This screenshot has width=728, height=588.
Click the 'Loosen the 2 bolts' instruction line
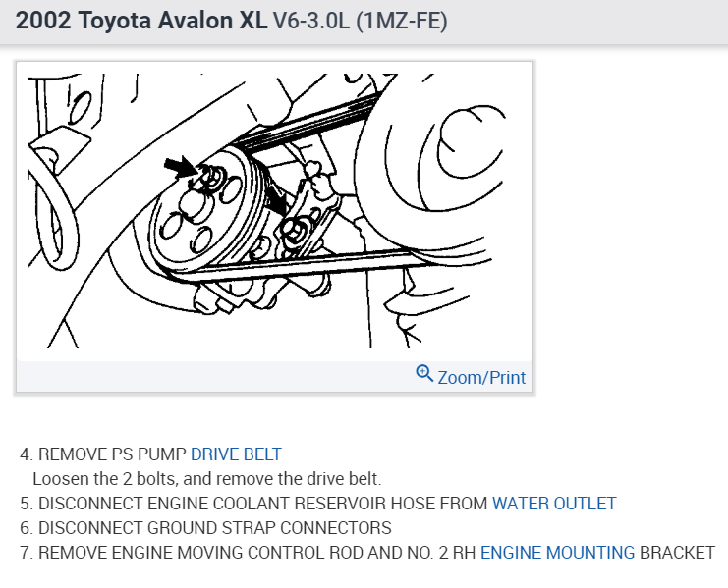(x=207, y=479)
